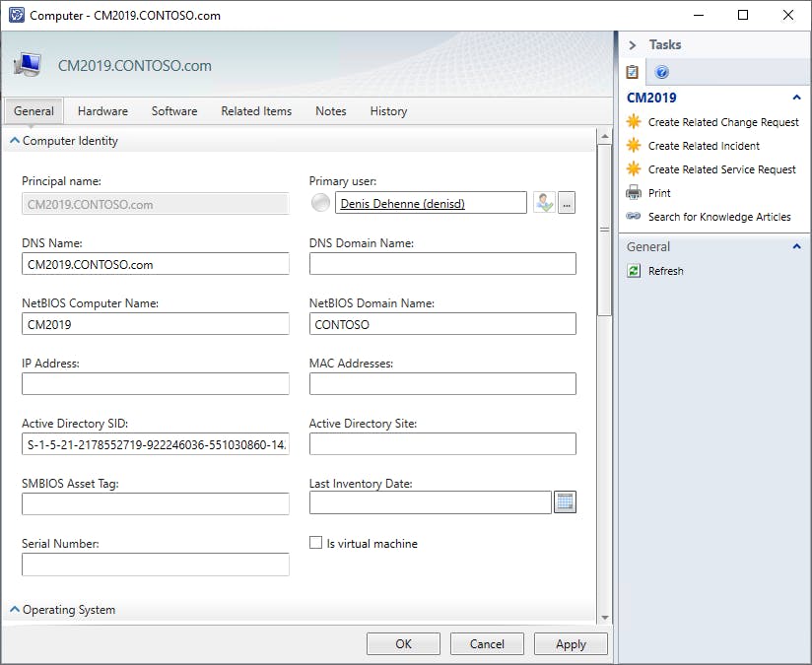Click Create Related Service Request link

(x=722, y=169)
